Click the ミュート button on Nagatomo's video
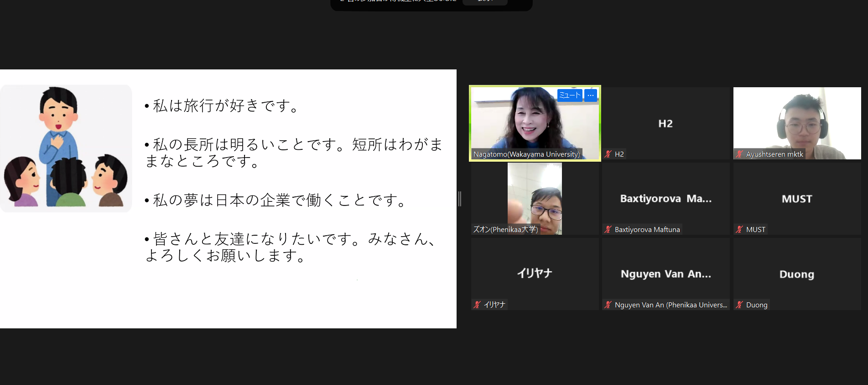 (569, 95)
